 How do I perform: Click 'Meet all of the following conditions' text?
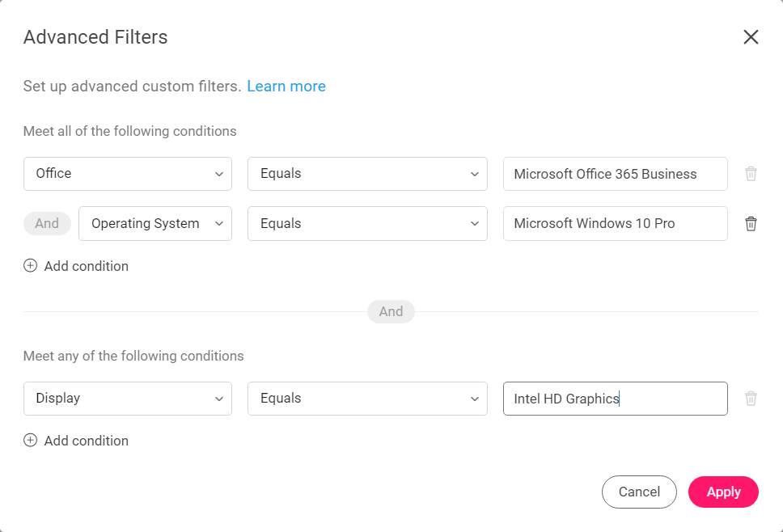coord(130,131)
